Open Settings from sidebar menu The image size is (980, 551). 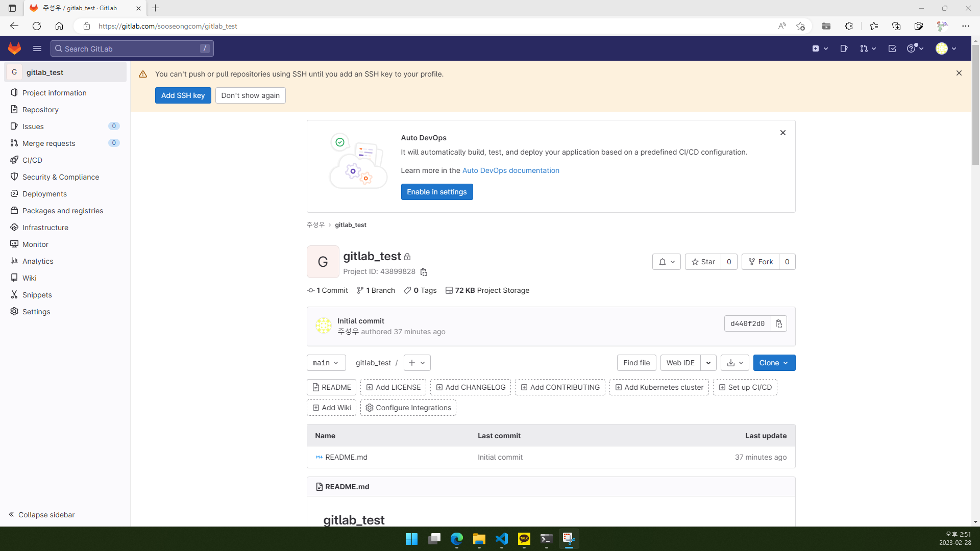(x=36, y=312)
